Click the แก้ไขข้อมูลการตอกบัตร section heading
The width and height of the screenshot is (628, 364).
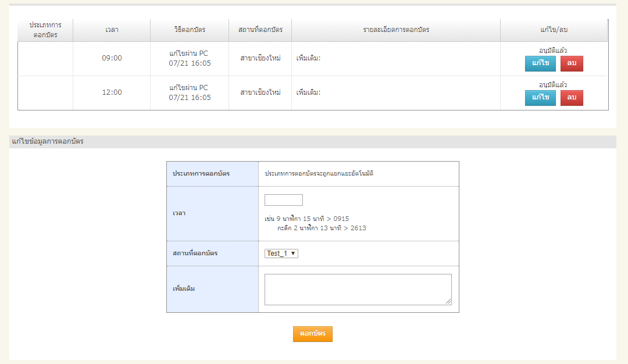[x=48, y=141]
